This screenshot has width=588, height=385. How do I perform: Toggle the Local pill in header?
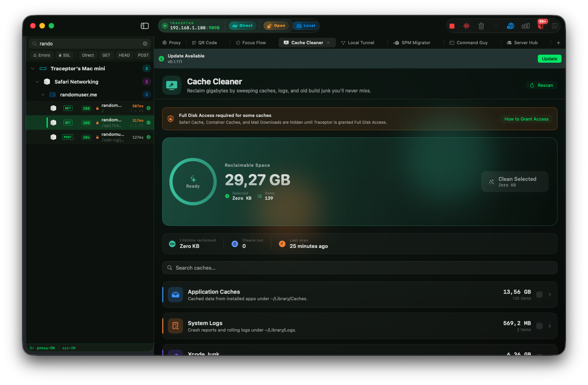(x=306, y=26)
